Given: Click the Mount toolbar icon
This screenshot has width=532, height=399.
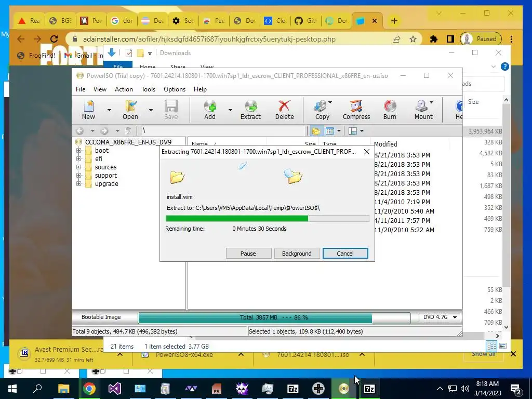Looking at the screenshot, I should coord(422,110).
